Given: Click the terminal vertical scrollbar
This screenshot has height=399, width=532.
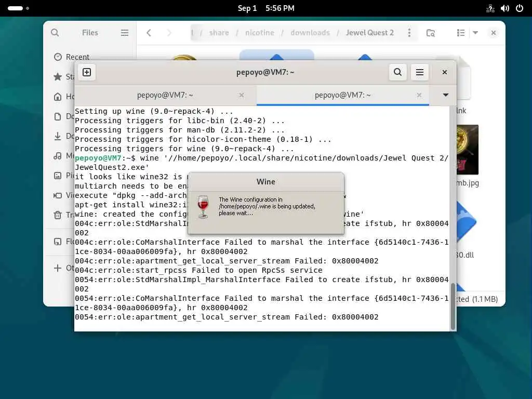Looking at the screenshot, I should [x=453, y=307].
